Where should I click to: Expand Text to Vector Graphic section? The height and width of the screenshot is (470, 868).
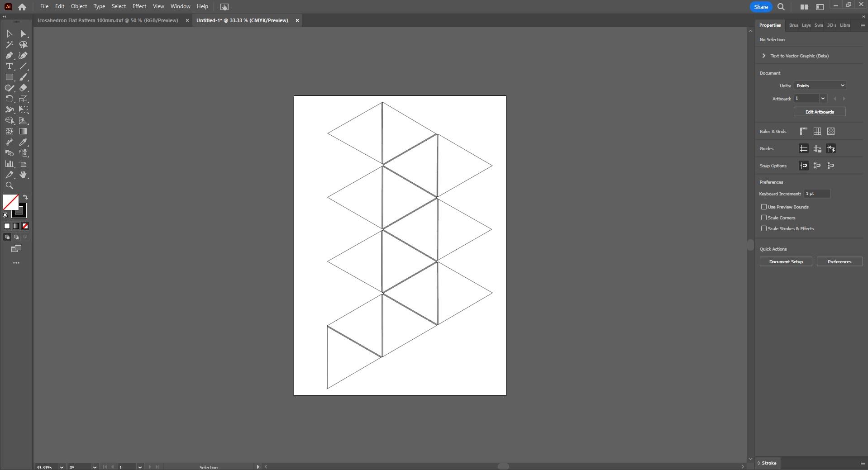click(764, 56)
